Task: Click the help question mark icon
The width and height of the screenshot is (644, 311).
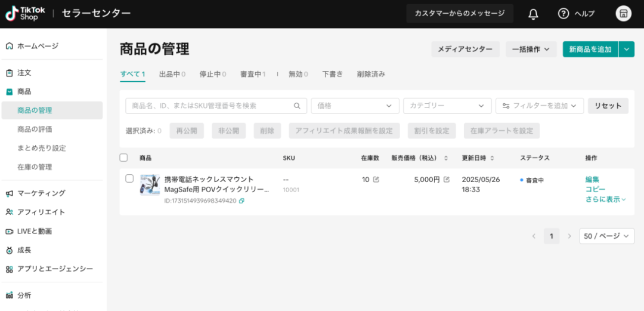Action: (563, 14)
